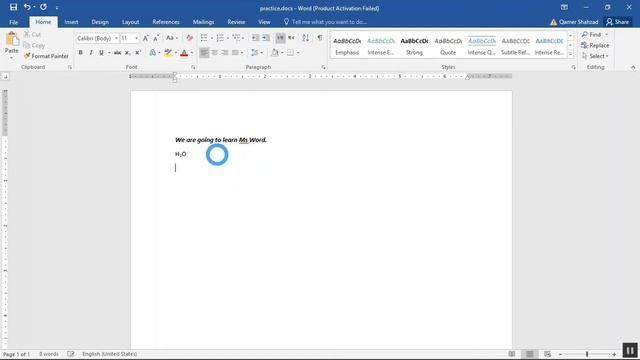This screenshot has height=360, width=640.
Task: Switch to the Layout tab
Action: pos(131,22)
